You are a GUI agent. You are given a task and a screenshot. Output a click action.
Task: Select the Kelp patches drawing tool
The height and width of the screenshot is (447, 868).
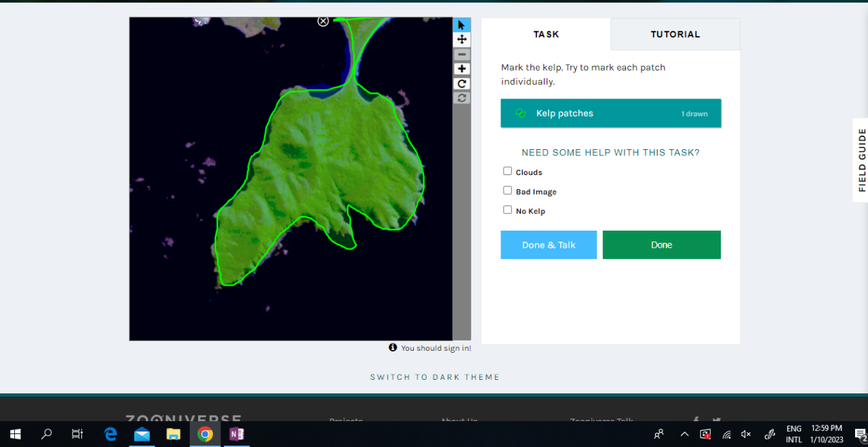pos(611,113)
